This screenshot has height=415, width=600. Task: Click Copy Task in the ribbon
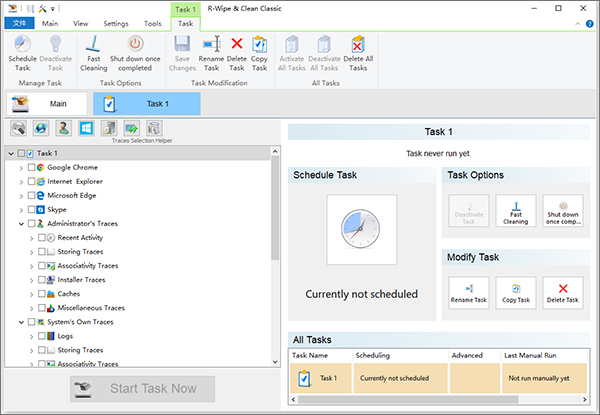pos(259,54)
